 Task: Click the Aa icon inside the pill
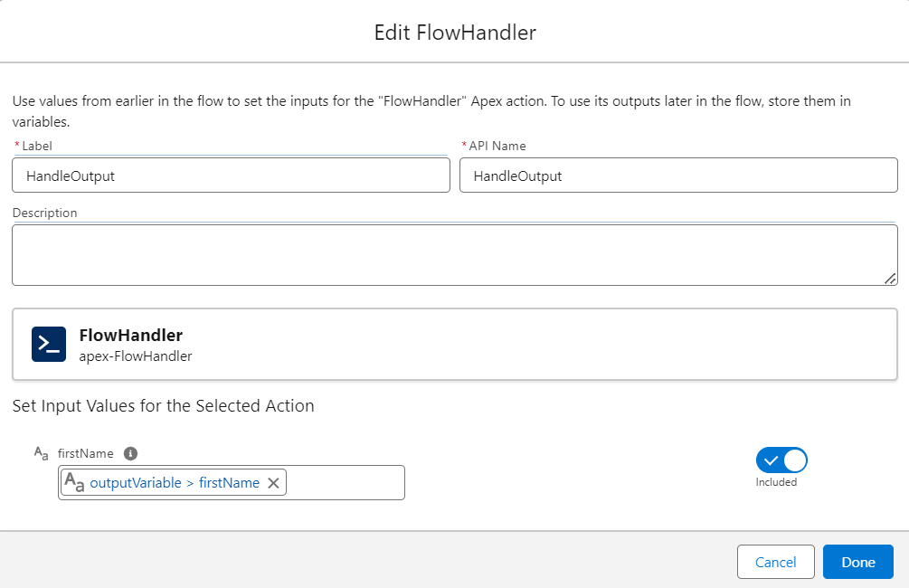[75, 483]
